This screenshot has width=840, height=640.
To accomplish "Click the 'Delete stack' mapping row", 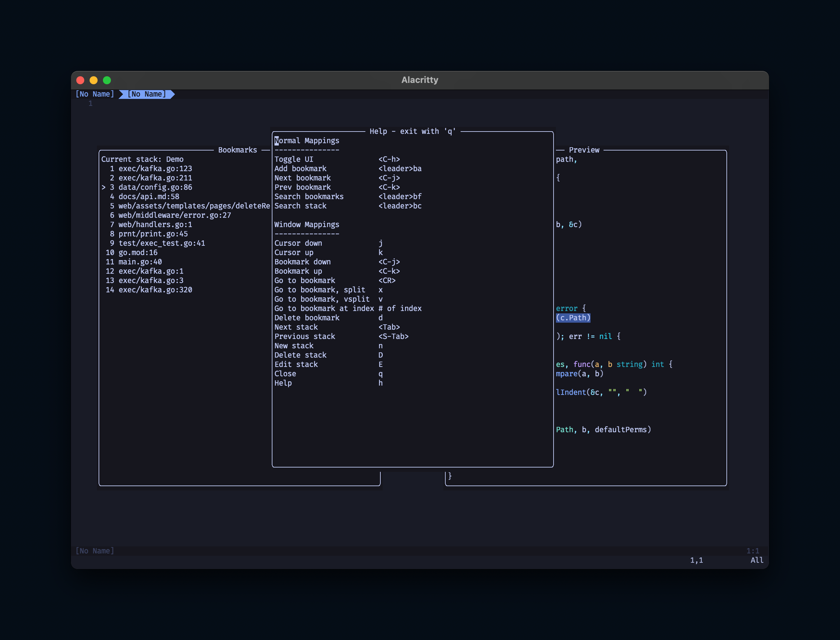I will click(x=300, y=355).
